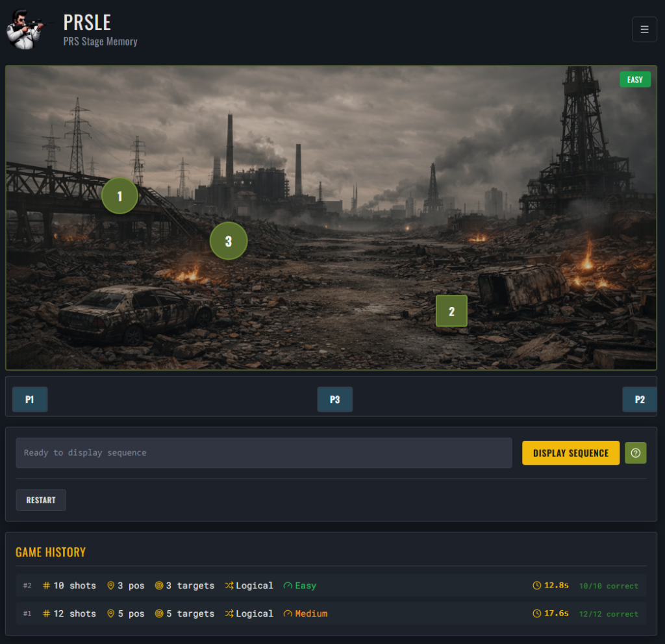Click the hash icon beside 12 shots
The image size is (665, 644).
point(46,613)
